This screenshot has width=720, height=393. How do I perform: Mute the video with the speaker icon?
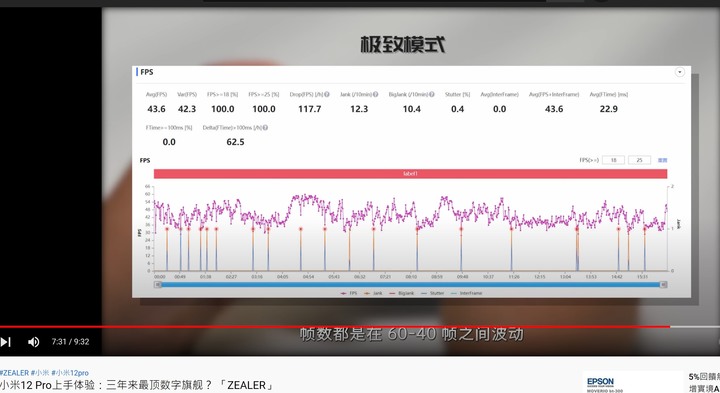tap(34, 342)
